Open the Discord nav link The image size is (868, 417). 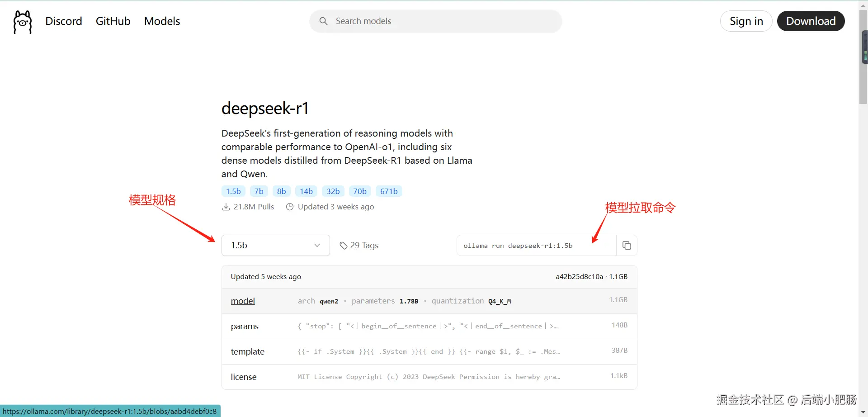pos(64,21)
